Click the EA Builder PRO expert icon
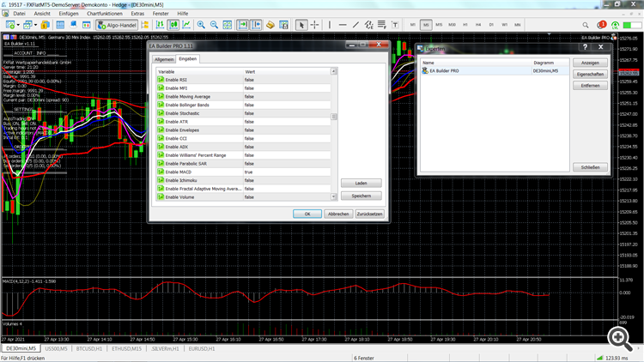The width and height of the screenshot is (644, 362). 426,71
